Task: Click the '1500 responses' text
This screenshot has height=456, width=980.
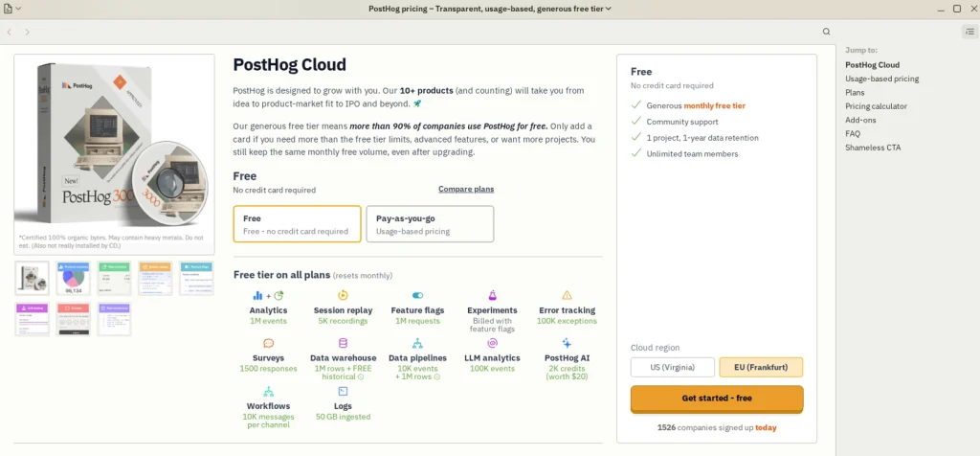Action: (x=269, y=368)
